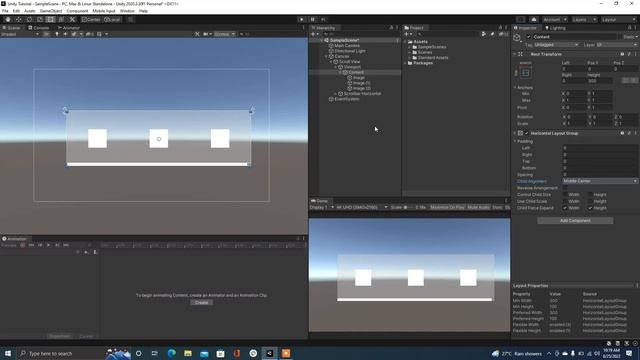The image size is (640, 360).
Task: Open the Static dropdown arrow
Action: [x=636, y=37]
